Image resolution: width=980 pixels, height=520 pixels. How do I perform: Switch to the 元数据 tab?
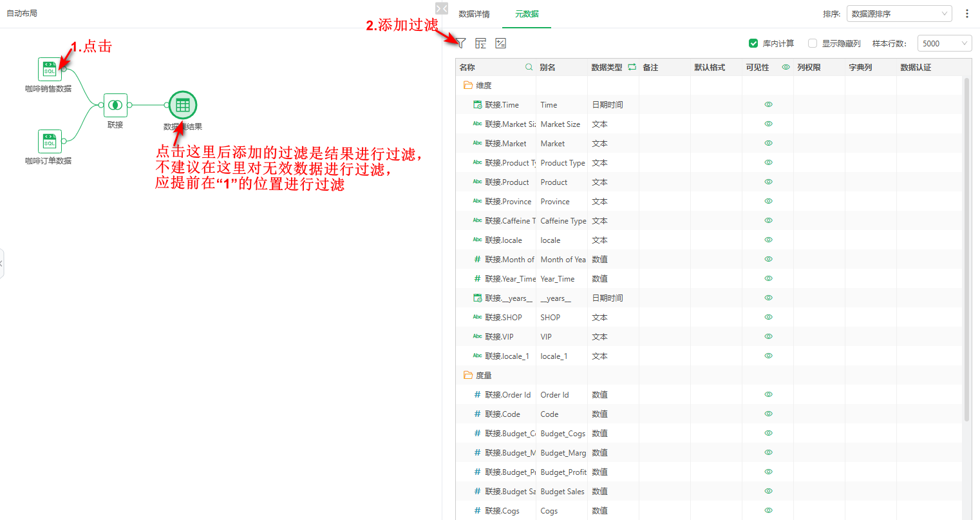527,14
